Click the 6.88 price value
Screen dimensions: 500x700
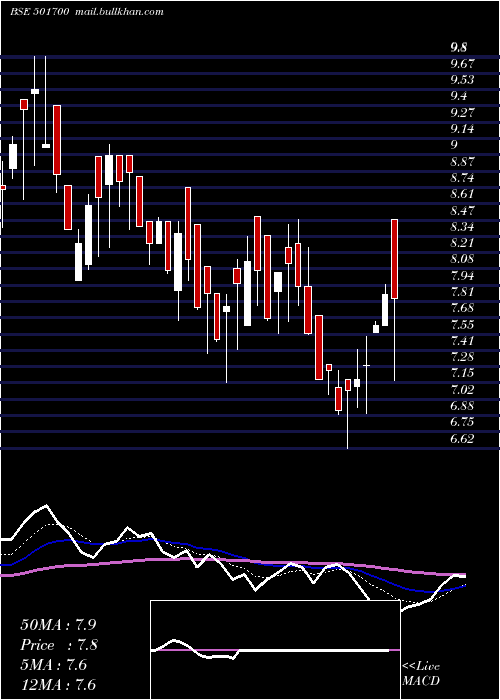[x=462, y=406]
